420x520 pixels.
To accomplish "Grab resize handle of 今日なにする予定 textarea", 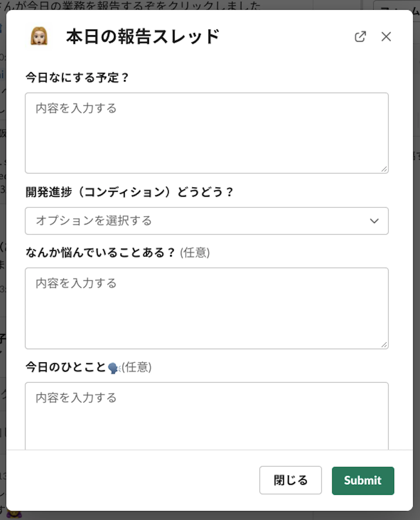I will click(384, 169).
